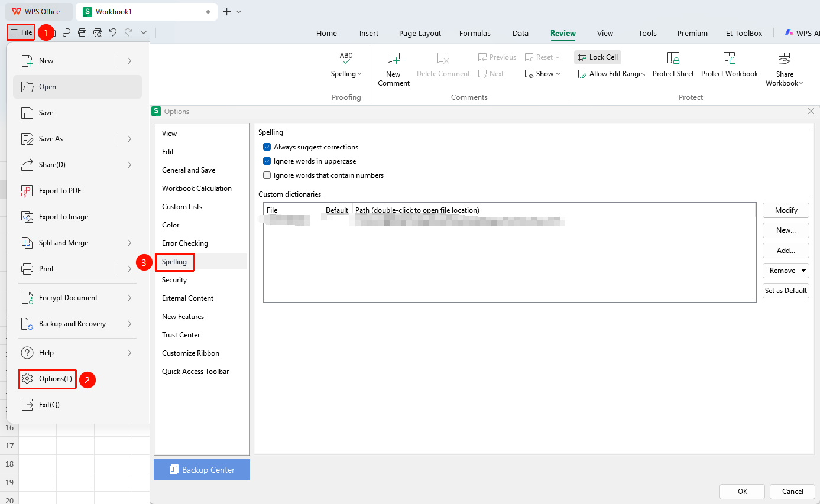Click the Export to PDF icon
The image size is (820, 504).
coord(27,191)
